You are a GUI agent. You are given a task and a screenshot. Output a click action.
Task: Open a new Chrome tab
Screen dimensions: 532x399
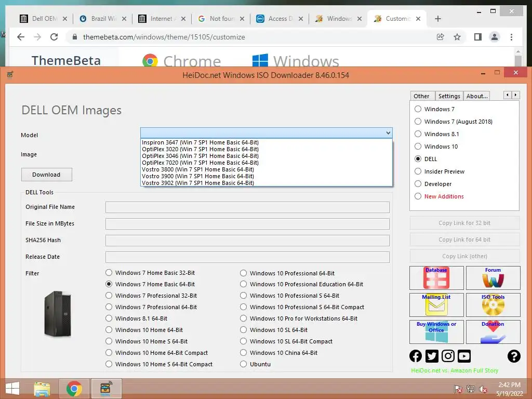(x=437, y=19)
